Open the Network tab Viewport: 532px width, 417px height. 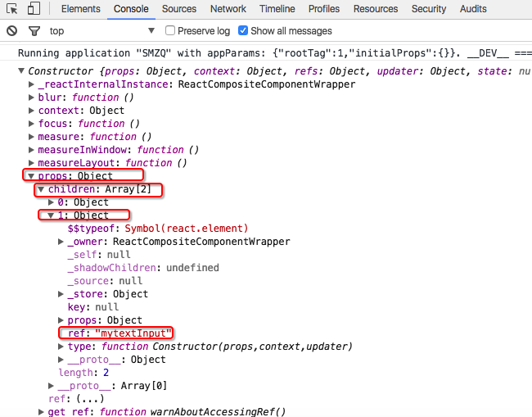228,9
